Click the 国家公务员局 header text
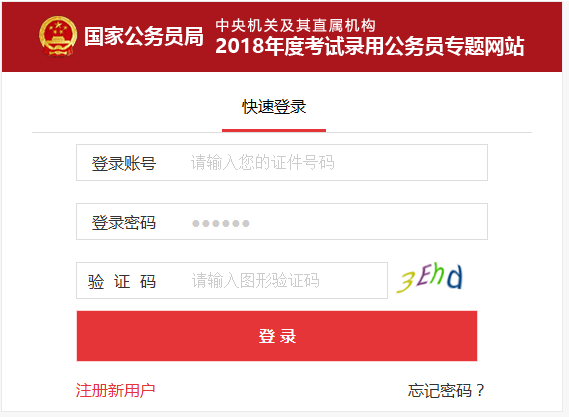Viewport: 569px width, 417px height. tap(144, 37)
